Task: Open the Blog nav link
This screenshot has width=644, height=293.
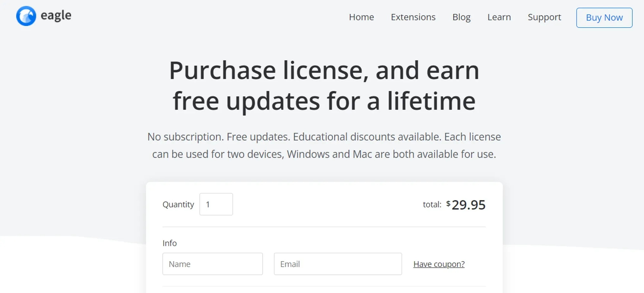Action: pyautogui.click(x=461, y=17)
